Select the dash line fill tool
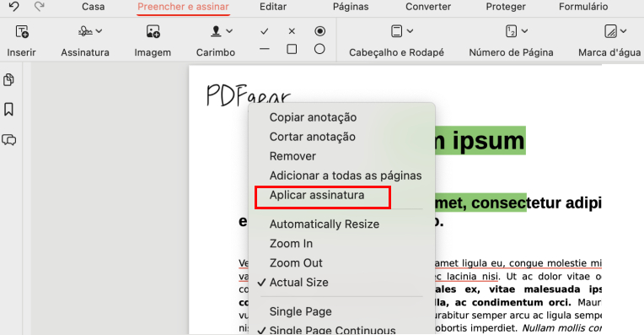This screenshot has height=335, width=644. (x=265, y=49)
